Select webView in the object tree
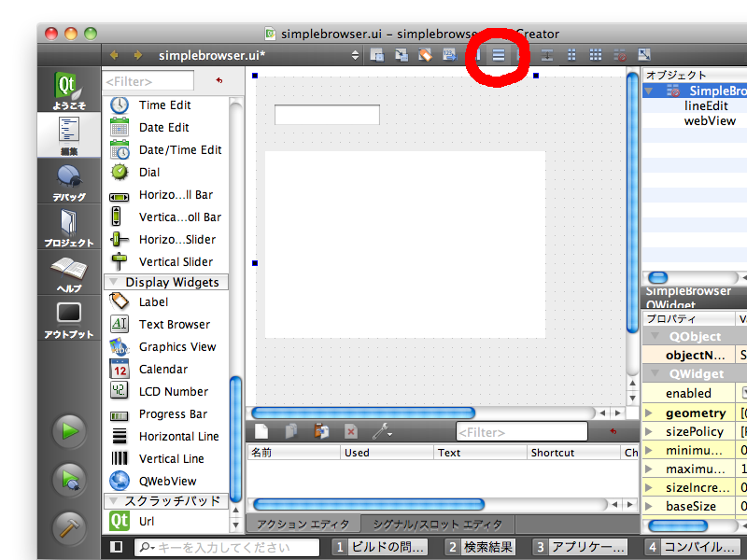Image resolution: width=747 pixels, height=560 pixels. [x=710, y=120]
